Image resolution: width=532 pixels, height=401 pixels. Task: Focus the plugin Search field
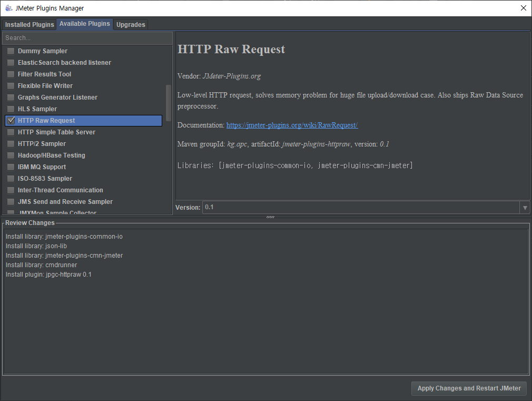(87, 38)
